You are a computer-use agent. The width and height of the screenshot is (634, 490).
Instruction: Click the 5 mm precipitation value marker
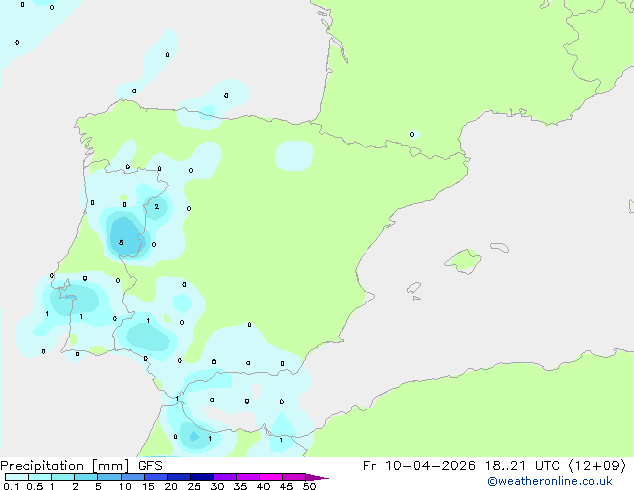click(x=121, y=243)
